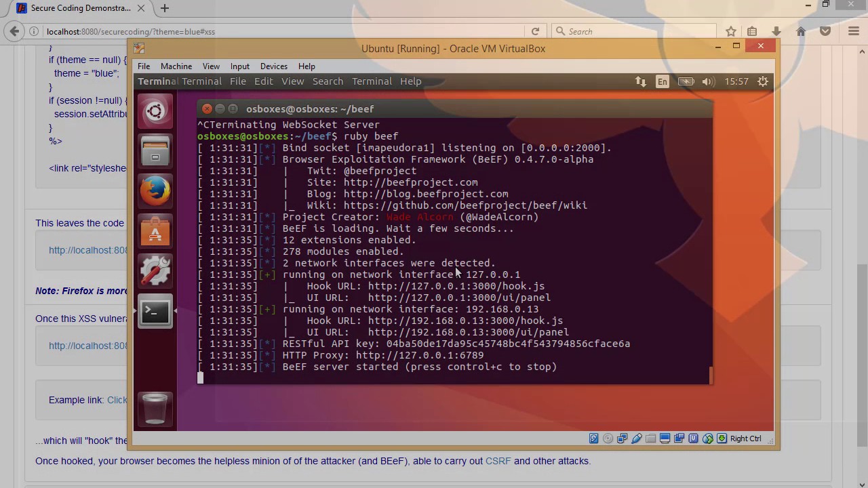The image size is (868, 488).
Task: Click VirtualBox CPU processor status icon
Action: (693, 439)
